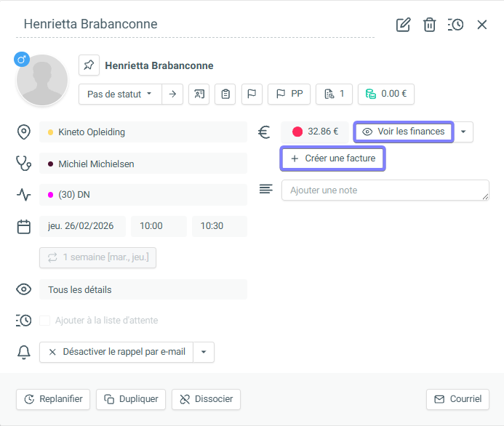Open the 'Courriel' mail button
Screen dimensions: 504x426
pos(457,399)
